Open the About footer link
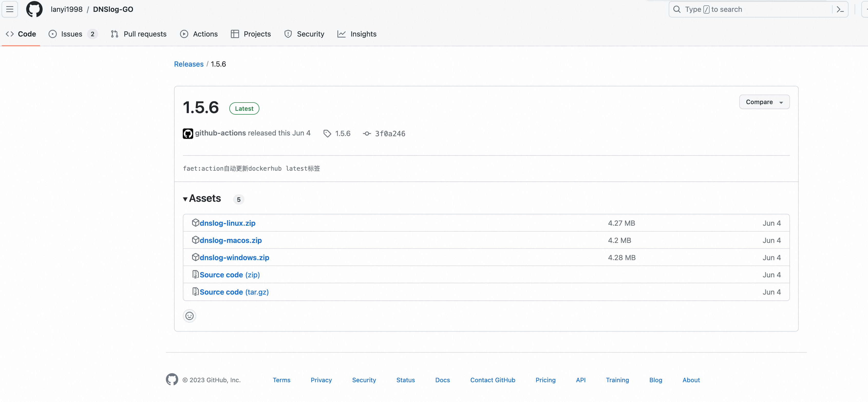 coord(691,380)
